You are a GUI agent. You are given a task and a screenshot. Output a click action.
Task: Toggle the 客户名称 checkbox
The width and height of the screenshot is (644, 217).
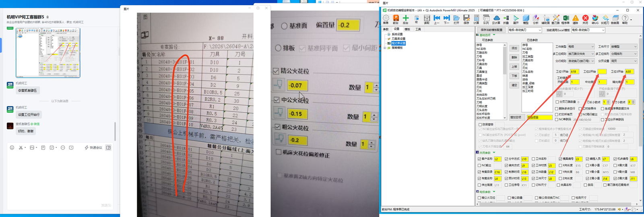tap(479, 159)
